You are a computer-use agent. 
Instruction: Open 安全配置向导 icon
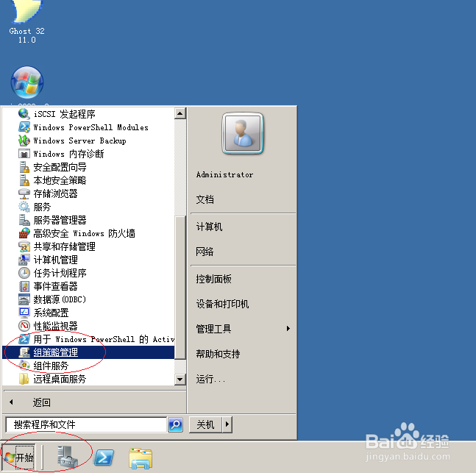(24, 167)
